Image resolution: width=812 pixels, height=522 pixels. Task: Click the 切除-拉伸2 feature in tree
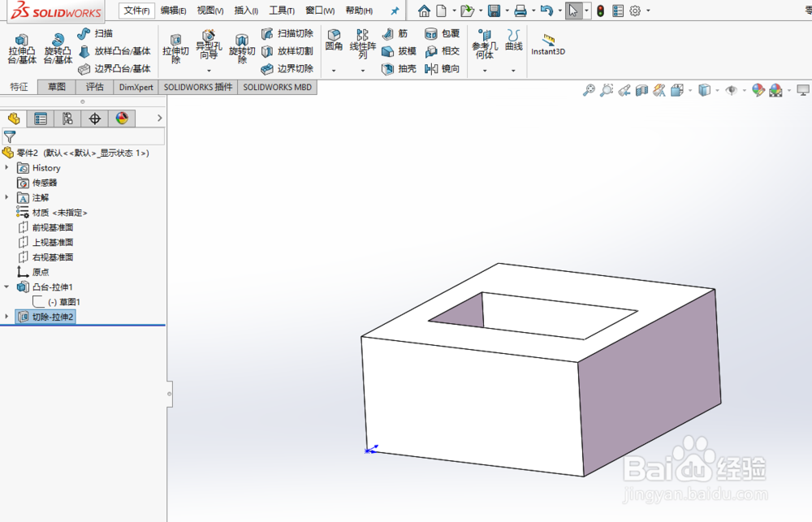click(53, 317)
